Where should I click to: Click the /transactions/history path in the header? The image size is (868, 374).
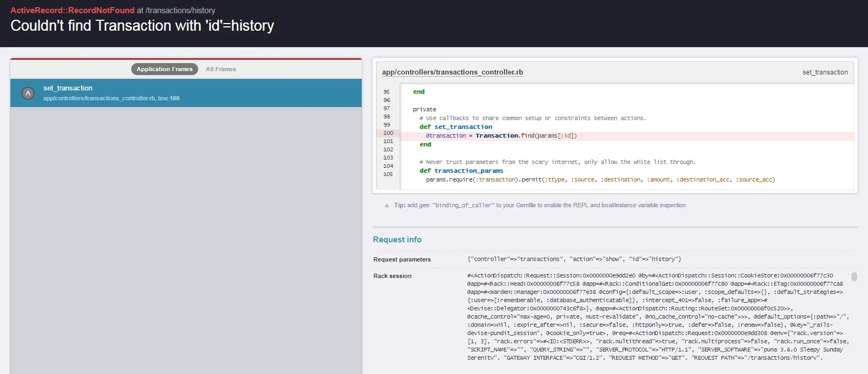tap(180, 10)
